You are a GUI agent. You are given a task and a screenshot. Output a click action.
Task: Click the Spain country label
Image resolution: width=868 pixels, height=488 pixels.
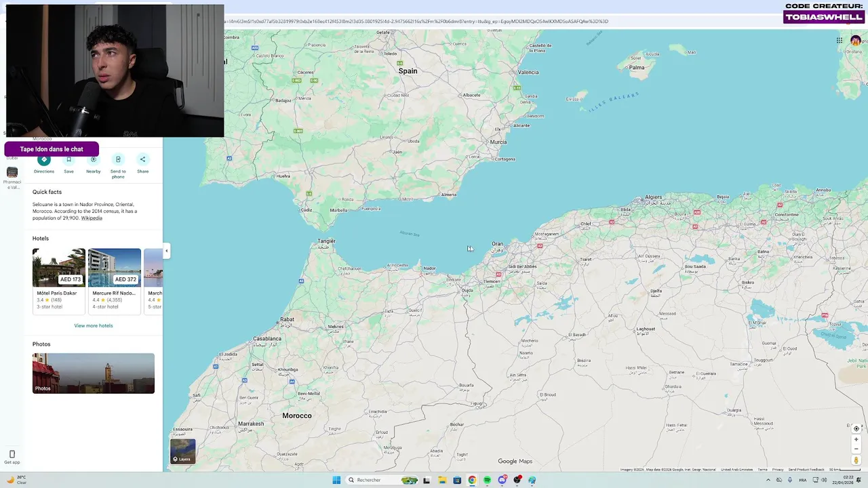(x=408, y=70)
